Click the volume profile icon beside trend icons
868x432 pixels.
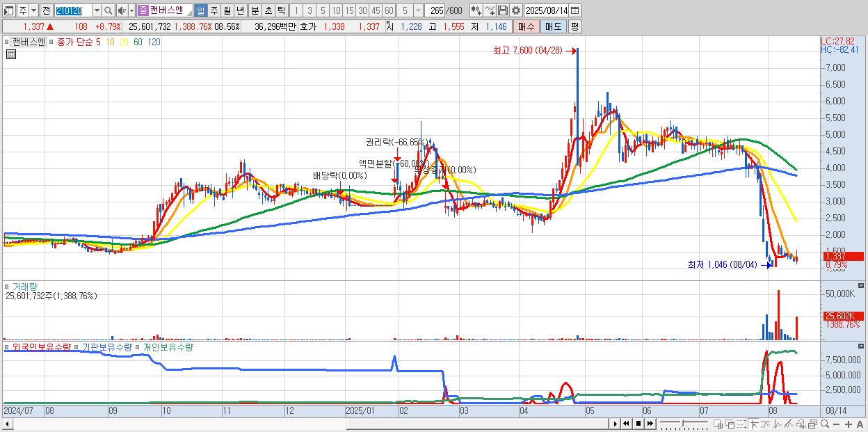click(801, 424)
